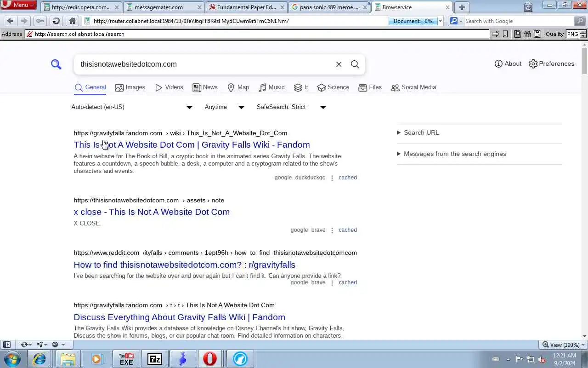Open Discuss Everything About Gravity Falls Wiki result

[179, 317]
